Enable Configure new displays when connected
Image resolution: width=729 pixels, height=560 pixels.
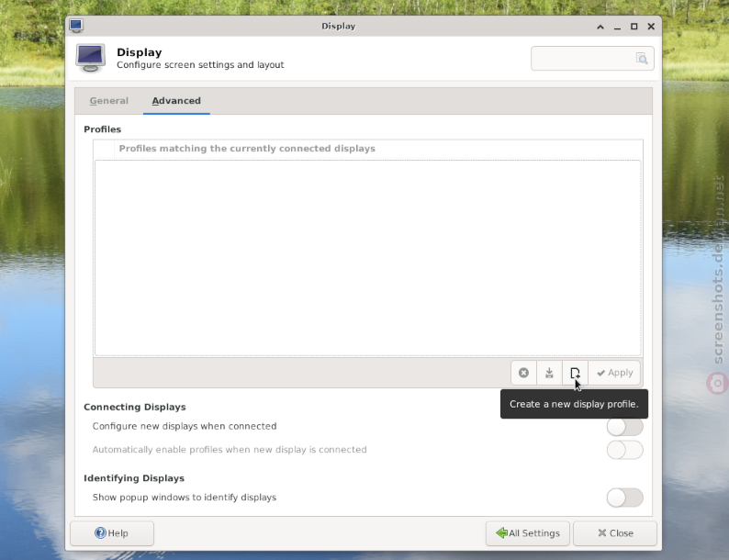[x=625, y=427]
